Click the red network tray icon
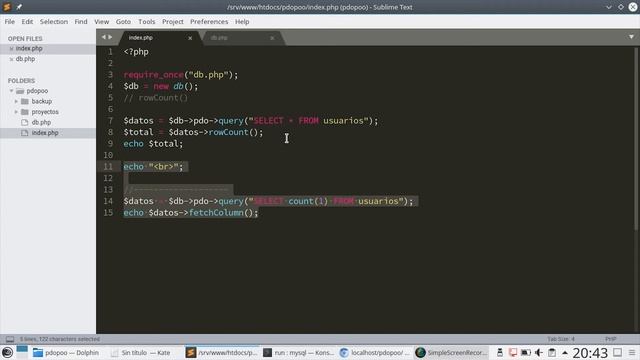 pyautogui.click(x=513, y=353)
